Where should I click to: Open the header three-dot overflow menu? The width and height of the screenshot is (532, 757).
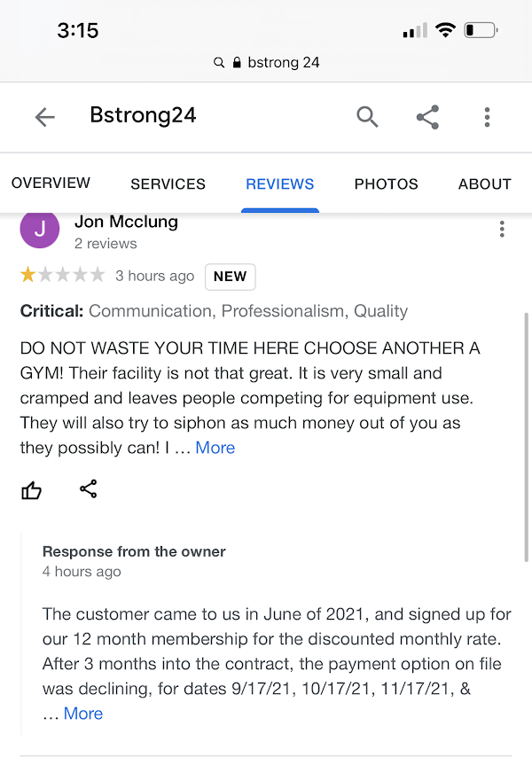click(487, 117)
